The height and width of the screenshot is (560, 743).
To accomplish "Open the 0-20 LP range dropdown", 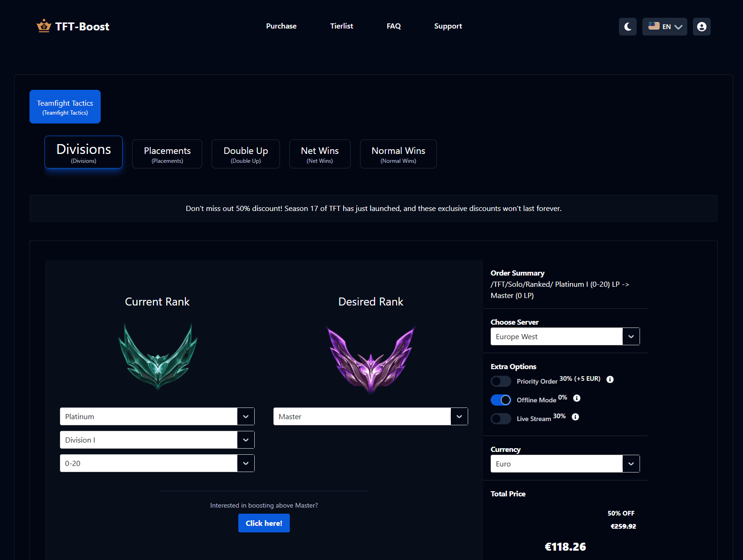I will point(157,463).
